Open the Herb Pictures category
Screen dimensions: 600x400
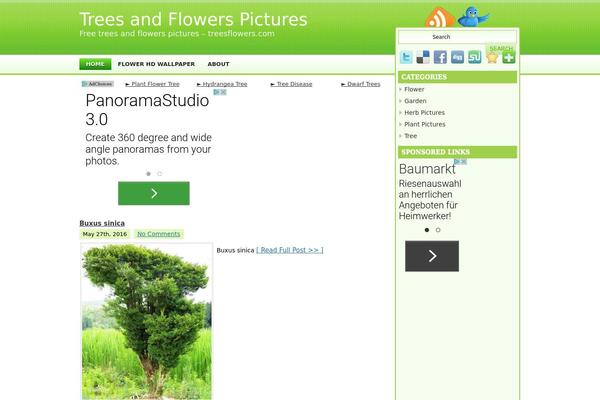424,113
